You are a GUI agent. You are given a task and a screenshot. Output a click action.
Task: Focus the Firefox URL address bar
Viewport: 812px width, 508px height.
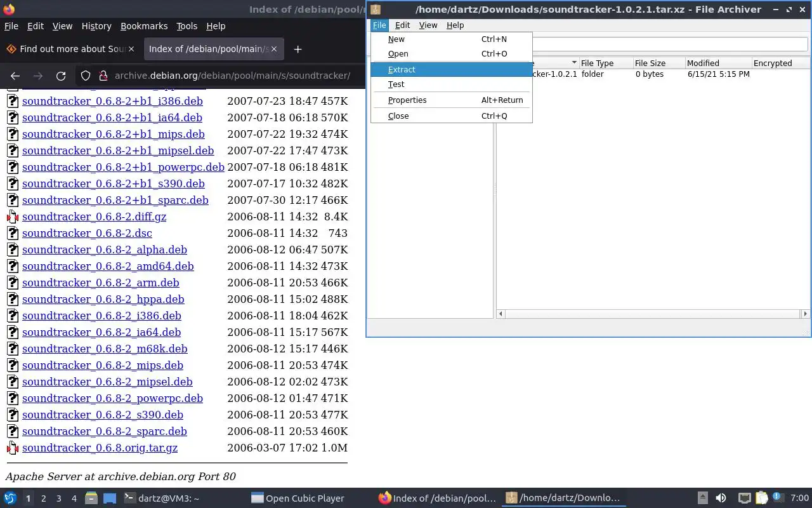pos(232,76)
